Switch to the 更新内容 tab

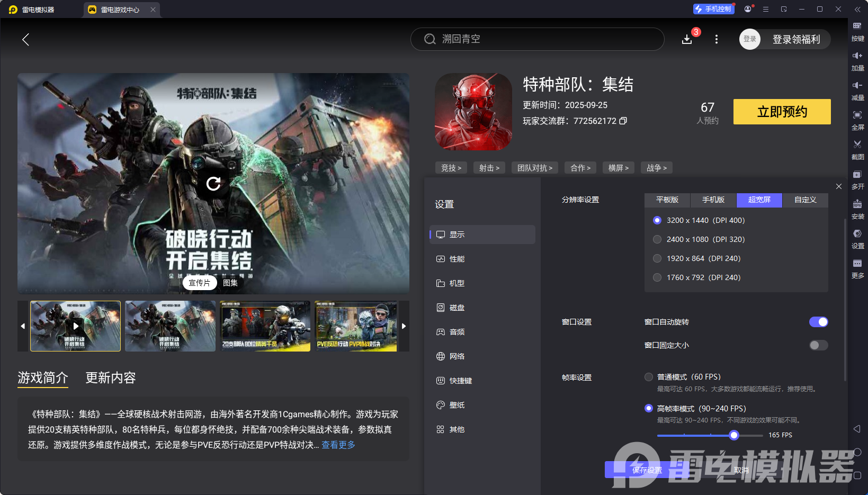(110, 377)
